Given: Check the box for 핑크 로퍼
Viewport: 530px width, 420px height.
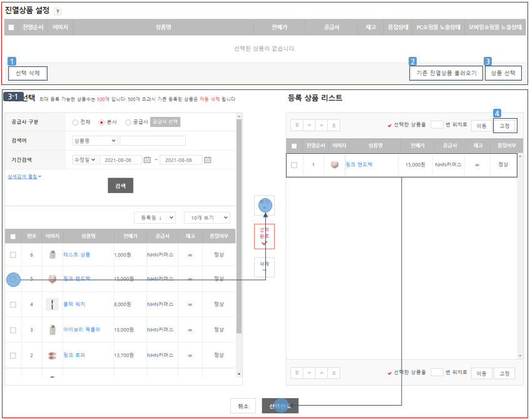Looking at the screenshot, I should click(13, 356).
